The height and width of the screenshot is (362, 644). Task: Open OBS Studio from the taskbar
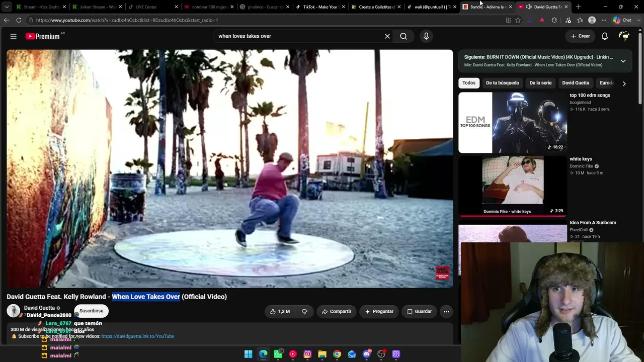pos(381,354)
